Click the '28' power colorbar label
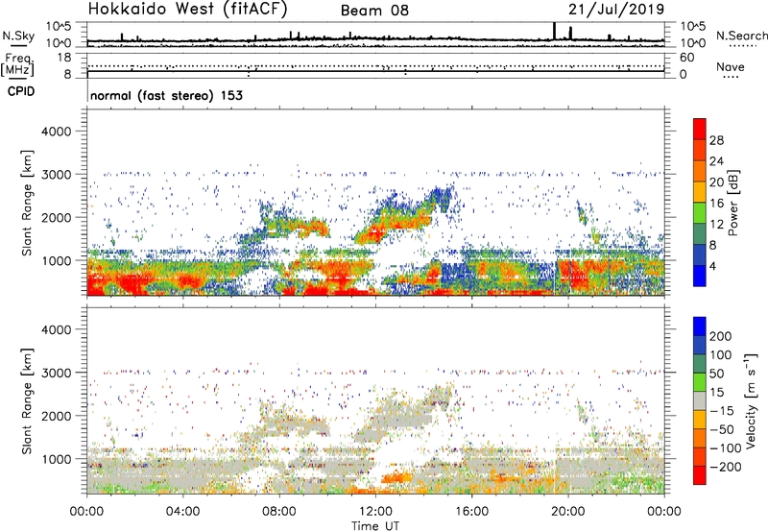768x532 pixels. pyautogui.click(x=716, y=140)
